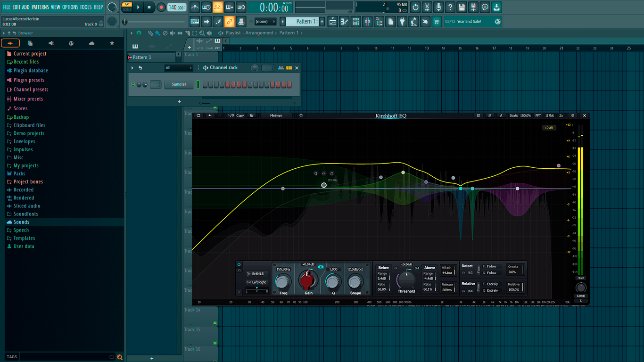Open the BritNLS filter type dropdown
Viewport: 644px width, 362px height.
click(x=257, y=274)
